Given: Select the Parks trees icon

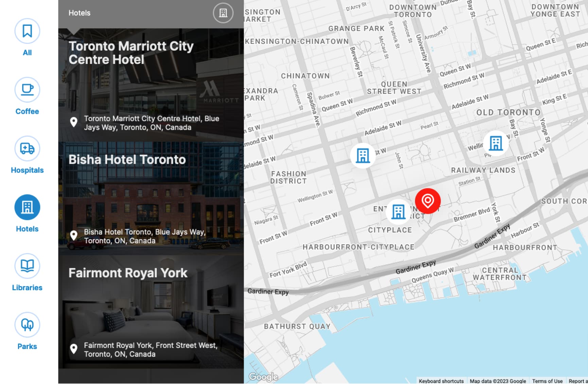Looking at the screenshot, I should tap(27, 325).
